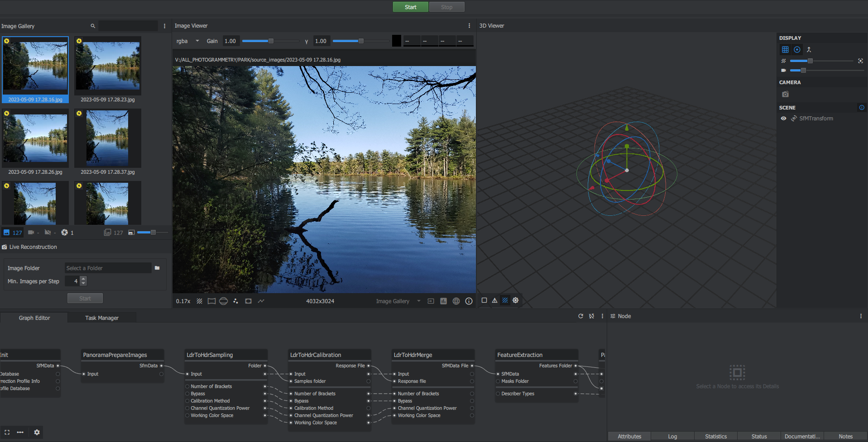Adjust the gamma slider

tap(361, 41)
